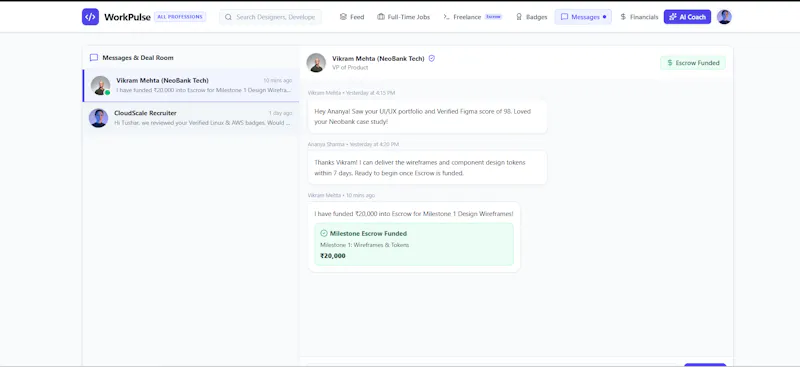Open the Feed tab
800x367 pixels.
click(x=352, y=17)
